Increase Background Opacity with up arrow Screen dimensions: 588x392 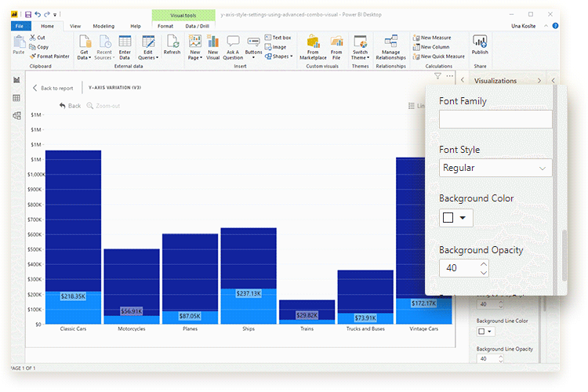click(x=484, y=264)
